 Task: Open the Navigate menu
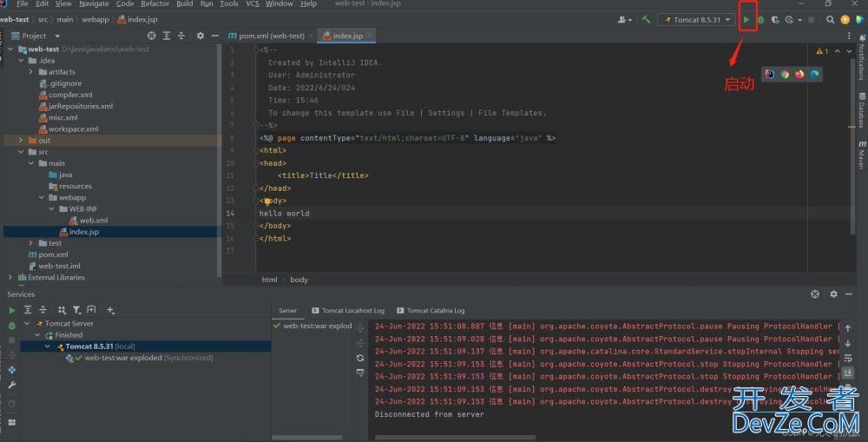click(94, 3)
